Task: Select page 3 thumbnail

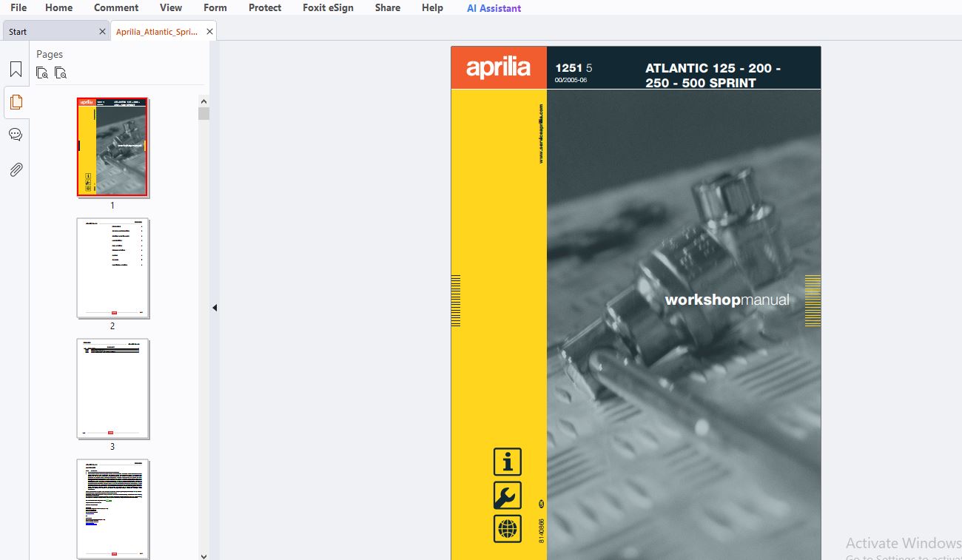Action: pos(113,389)
